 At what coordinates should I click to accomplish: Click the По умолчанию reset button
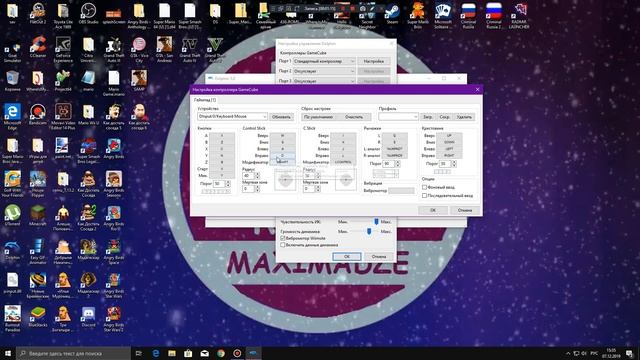pyautogui.click(x=318, y=117)
